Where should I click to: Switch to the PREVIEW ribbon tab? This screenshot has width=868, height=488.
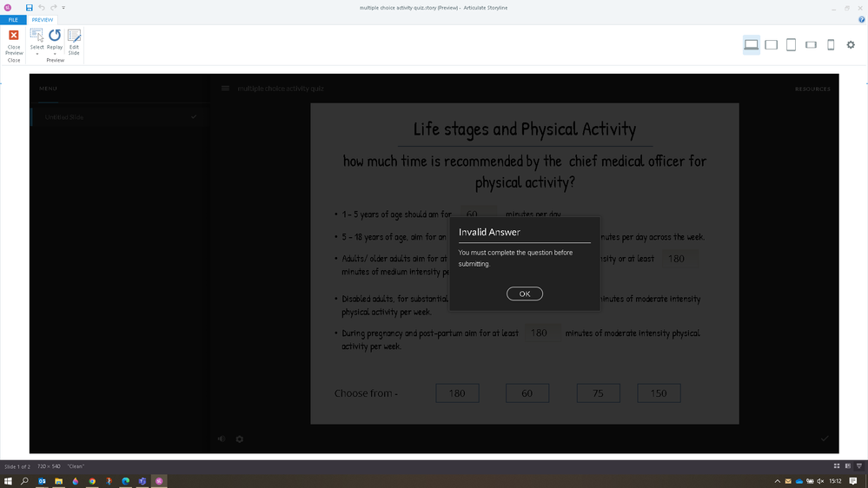(42, 20)
